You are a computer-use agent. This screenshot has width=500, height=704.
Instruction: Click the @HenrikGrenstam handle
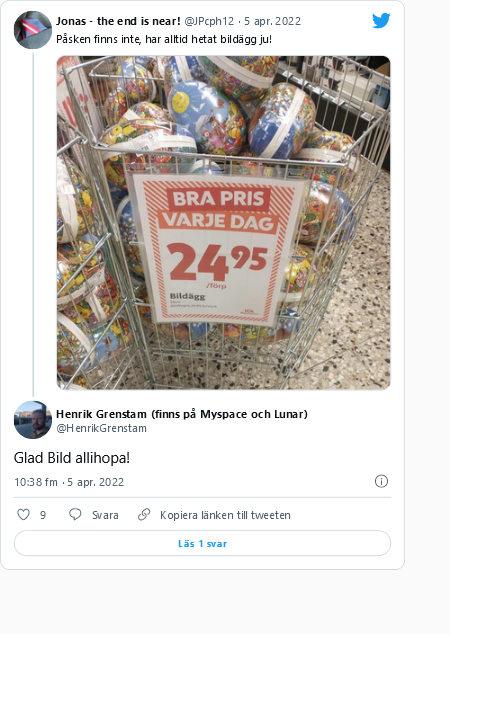[x=101, y=428]
